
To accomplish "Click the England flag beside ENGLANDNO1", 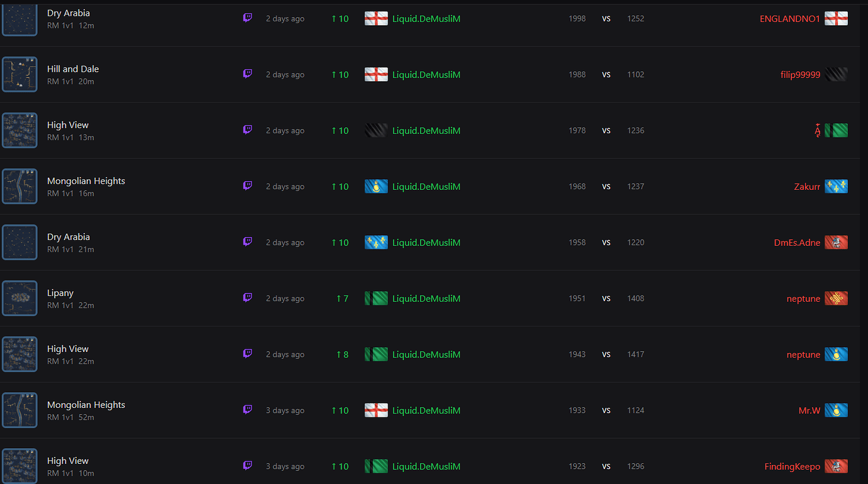I will tap(836, 18).
